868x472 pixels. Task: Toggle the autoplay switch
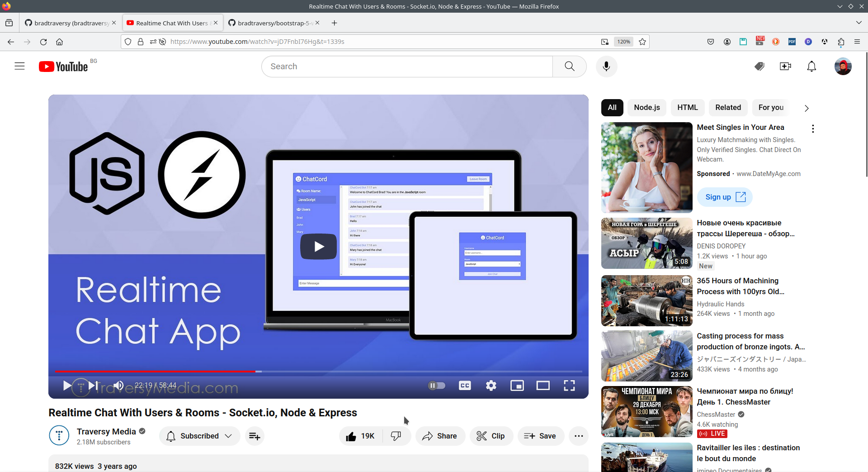click(437, 386)
